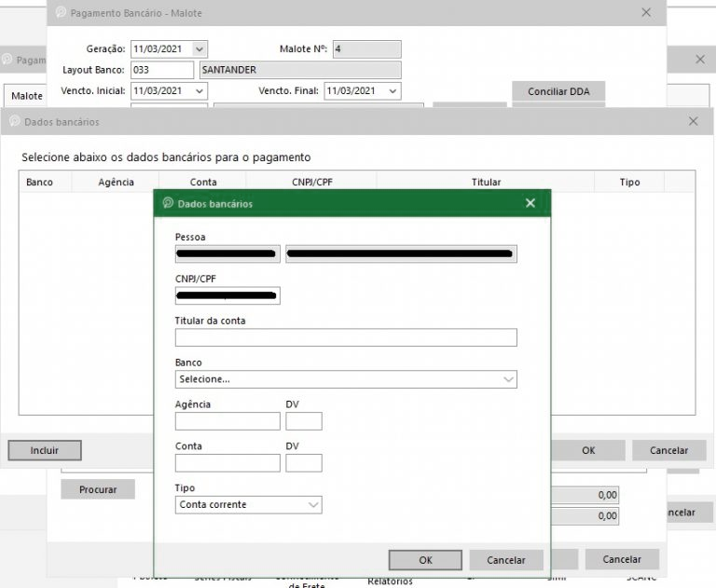Click the Conciliar DDA button
The image size is (716, 588).
click(558, 91)
